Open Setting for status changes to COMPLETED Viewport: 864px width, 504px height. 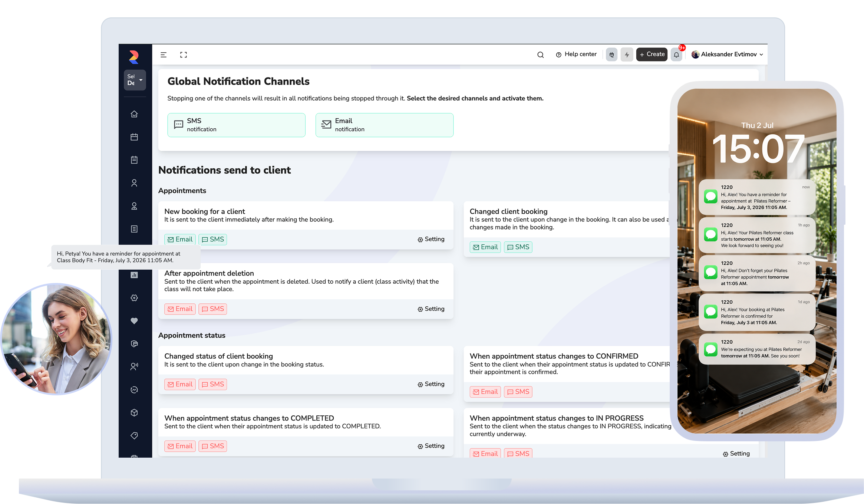[x=431, y=446]
